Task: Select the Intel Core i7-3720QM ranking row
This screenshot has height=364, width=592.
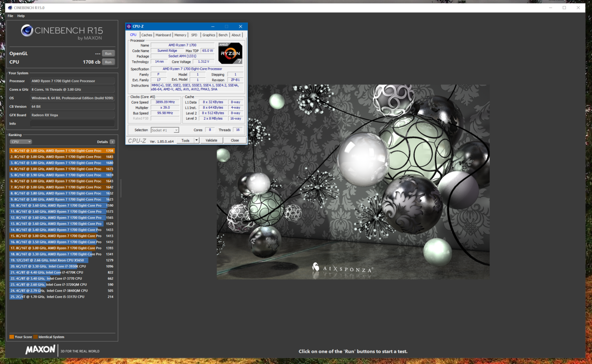Action: [x=62, y=284]
